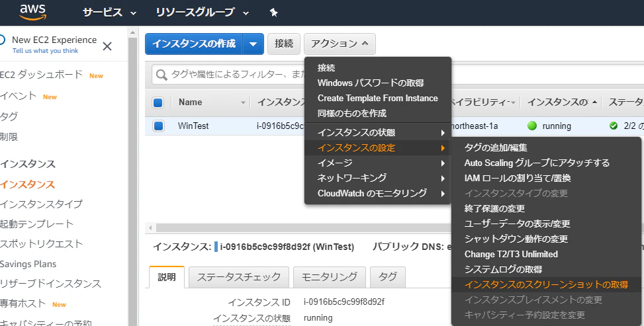Click the WinTest name cell
This screenshot has height=326, width=644.
pos(193,126)
